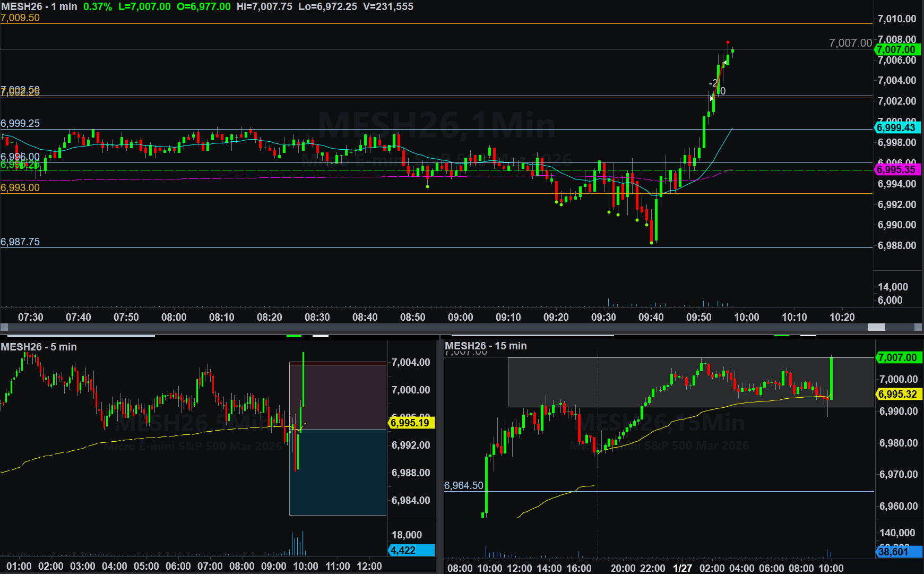The width and height of the screenshot is (924, 574).
Task: Select the cyan 6,999.43 price tag
Action: (x=897, y=127)
